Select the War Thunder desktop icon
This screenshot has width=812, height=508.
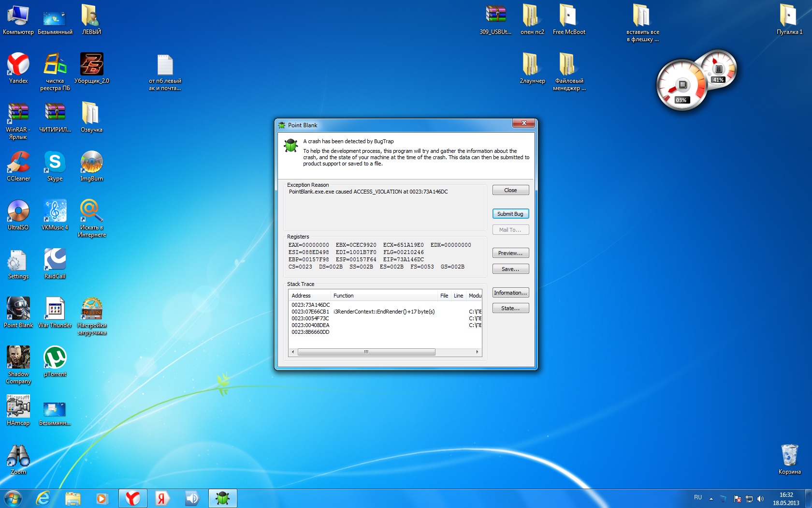pyautogui.click(x=55, y=309)
